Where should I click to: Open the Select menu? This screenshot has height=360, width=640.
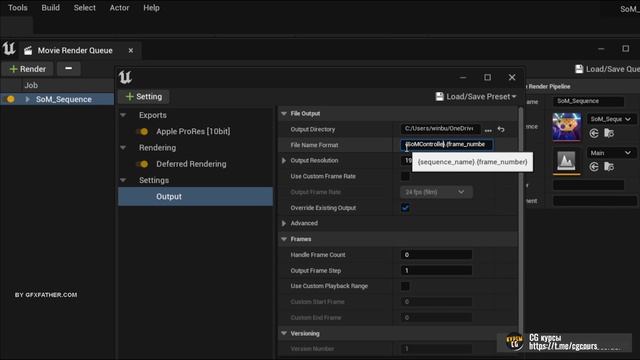[x=84, y=8]
